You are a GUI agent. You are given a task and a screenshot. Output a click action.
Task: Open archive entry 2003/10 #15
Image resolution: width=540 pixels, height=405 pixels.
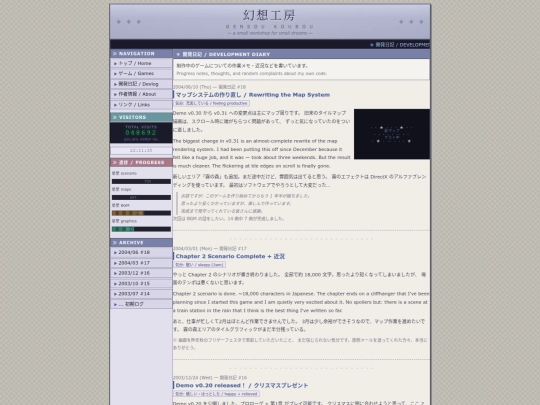pos(141,283)
